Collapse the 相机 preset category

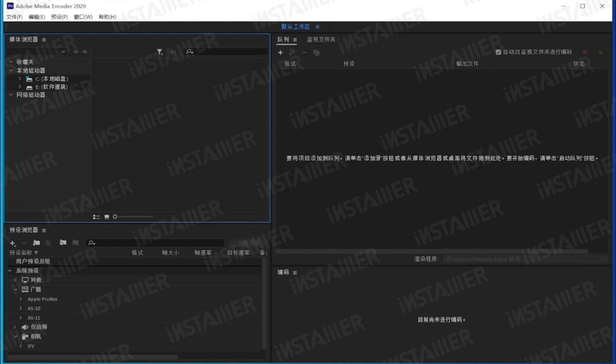coord(15,337)
